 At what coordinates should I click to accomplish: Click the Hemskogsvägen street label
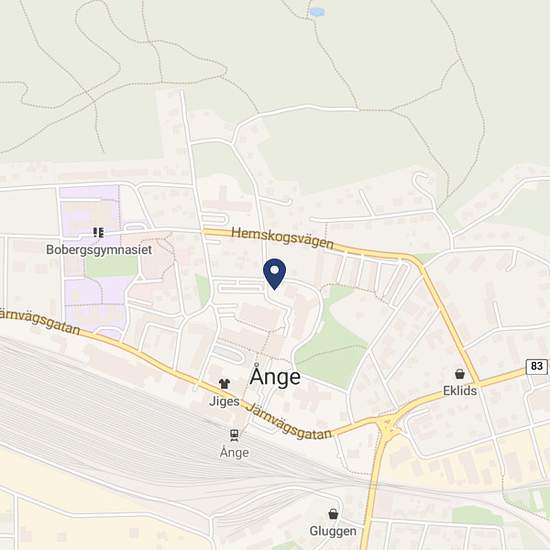point(282,238)
